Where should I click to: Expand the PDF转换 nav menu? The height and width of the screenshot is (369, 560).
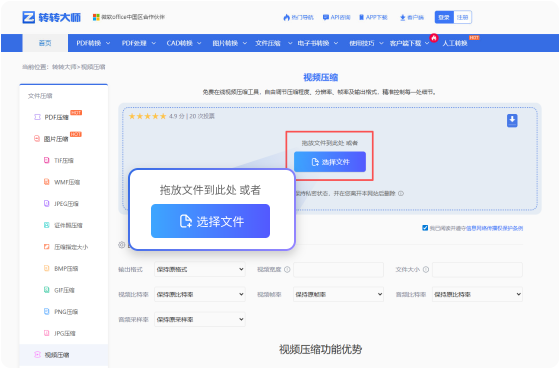click(x=93, y=43)
